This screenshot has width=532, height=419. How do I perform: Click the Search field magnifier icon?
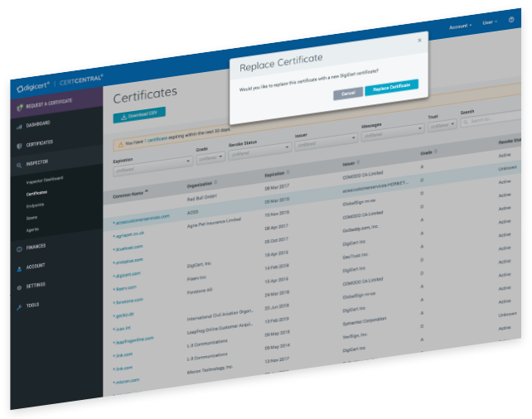pyautogui.click(x=466, y=122)
